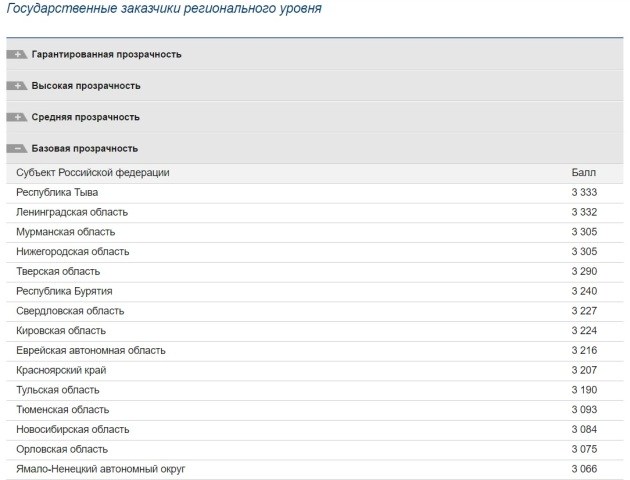Collapse the Базовая прозрачность section header
630x480 pixels.
(85, 148)
